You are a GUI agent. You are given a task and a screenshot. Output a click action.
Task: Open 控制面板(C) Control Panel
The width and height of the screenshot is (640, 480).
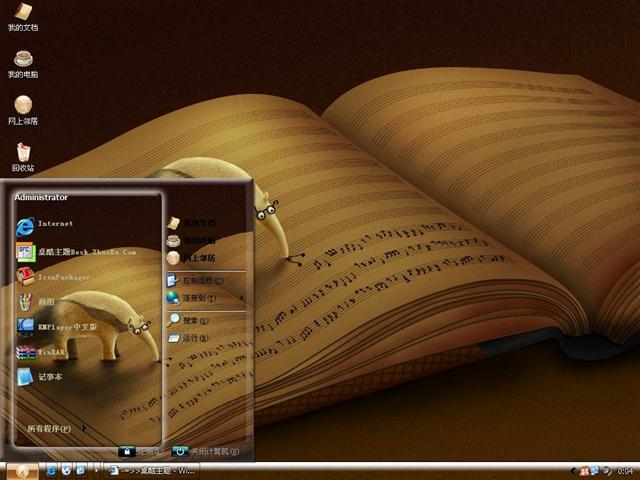[x=195, y=280]
